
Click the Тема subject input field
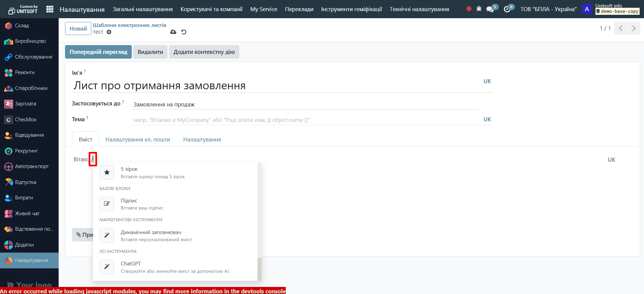click(x=305, y=120)
